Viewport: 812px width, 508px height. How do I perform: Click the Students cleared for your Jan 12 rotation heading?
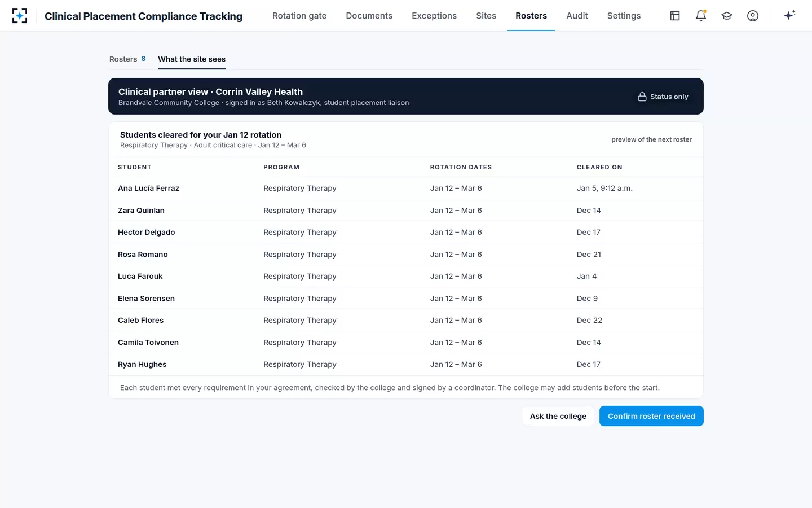(x=201, y=135)
